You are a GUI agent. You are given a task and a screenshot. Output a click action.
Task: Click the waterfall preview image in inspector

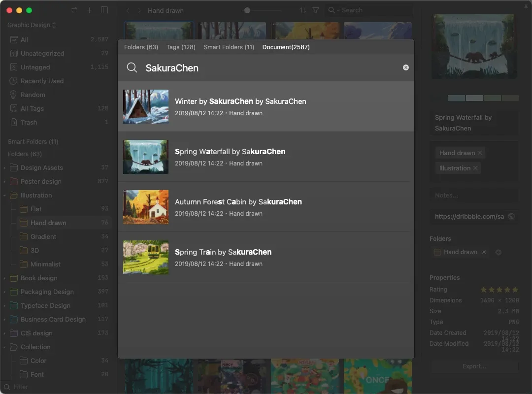[474, 46]
